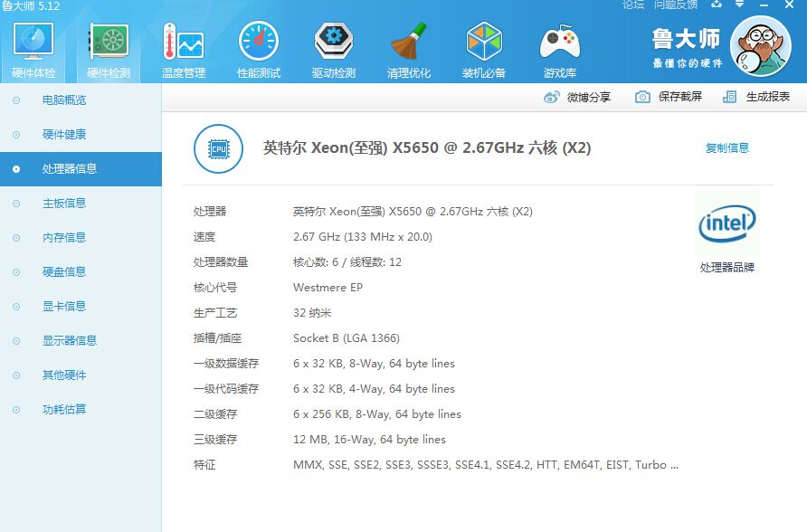
Task: Click the 生产工艺 label
Action: (215, 313)
